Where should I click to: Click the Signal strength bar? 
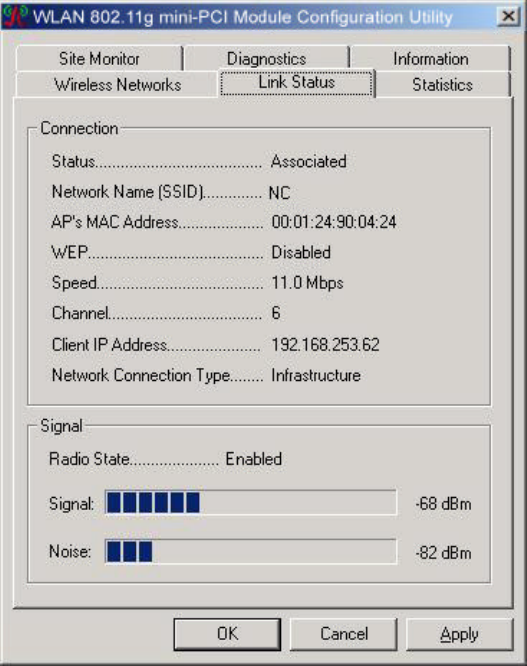pos(251,502)
